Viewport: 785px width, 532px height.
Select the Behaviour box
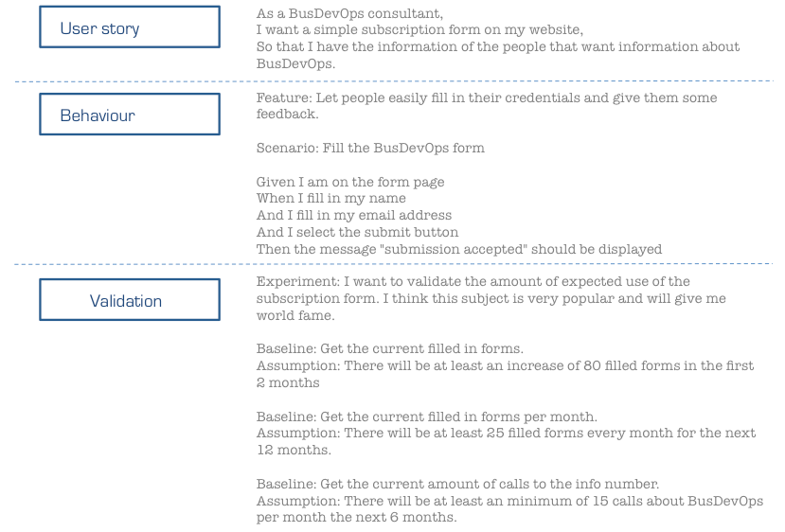click(130, 115)
